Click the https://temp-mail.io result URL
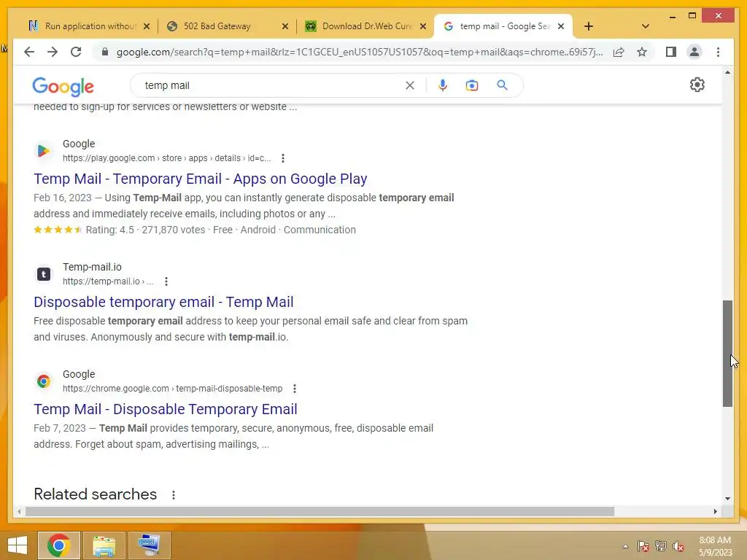This screenshot has width=747, height=560. click(108, 281)
